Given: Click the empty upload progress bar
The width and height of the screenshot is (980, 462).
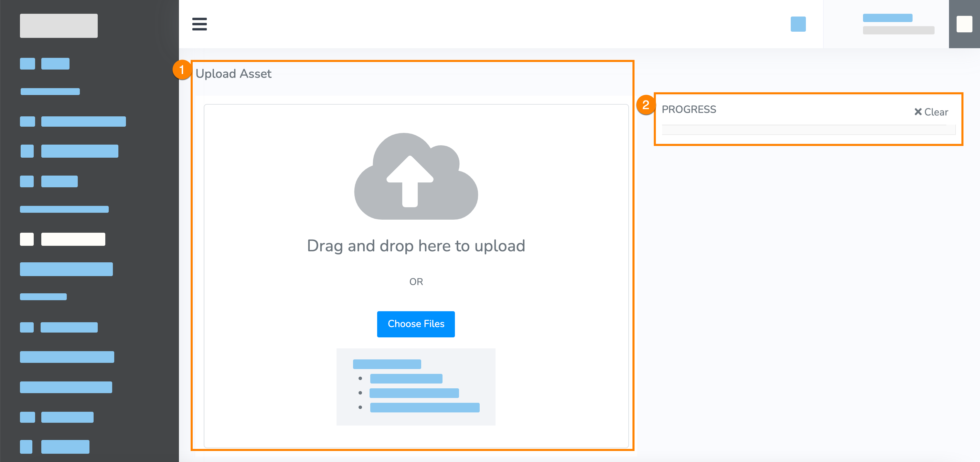Looking at the screenshot, I should [808, 130].
